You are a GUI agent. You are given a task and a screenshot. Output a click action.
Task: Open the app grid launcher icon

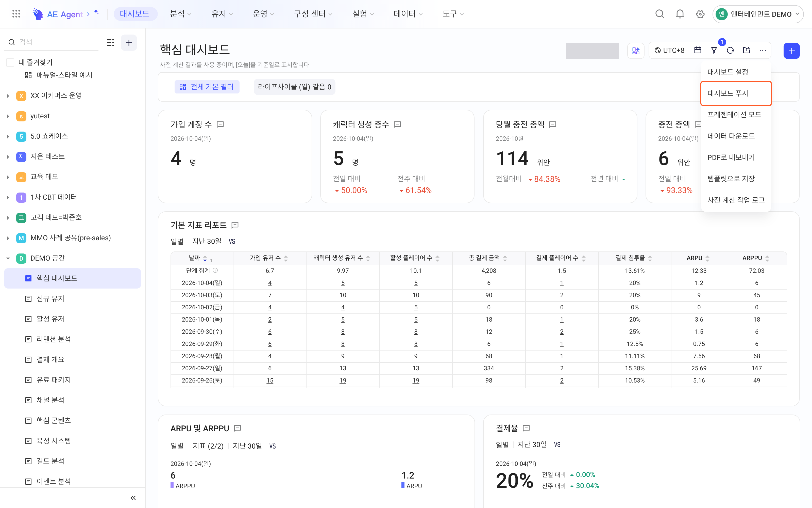click(x=16, y=14)
